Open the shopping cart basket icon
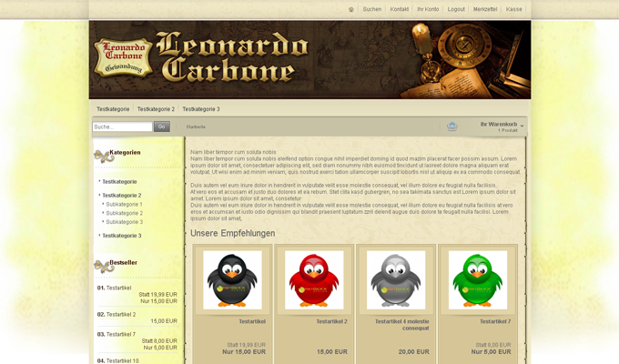 tap(452, 126)
